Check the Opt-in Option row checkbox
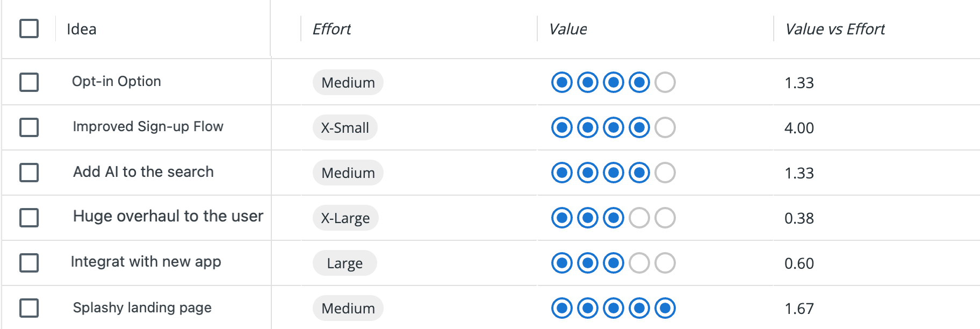This screenshot has height=329, width=980. tap(29, 82)
